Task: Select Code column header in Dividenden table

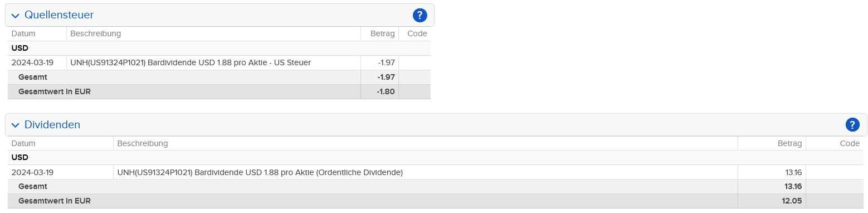Action: (850, 143)
